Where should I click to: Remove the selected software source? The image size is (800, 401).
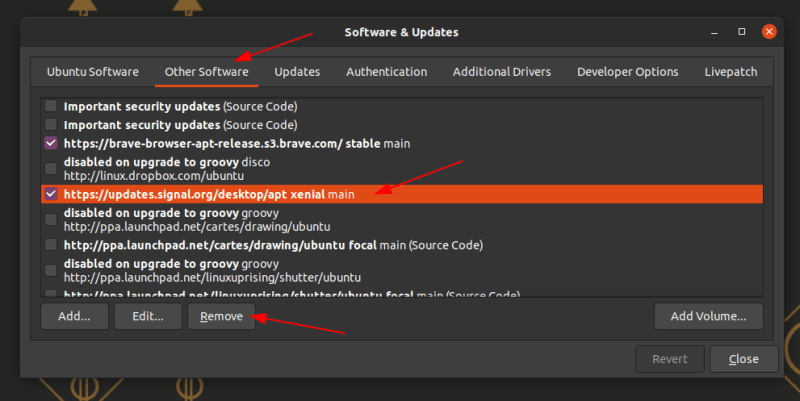[221, 317]
